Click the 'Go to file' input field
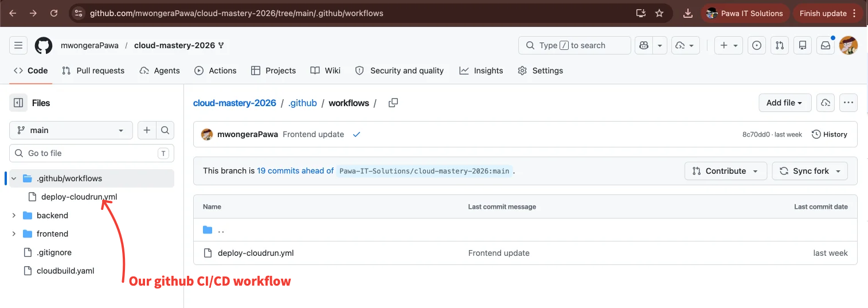 click(92, 153)
